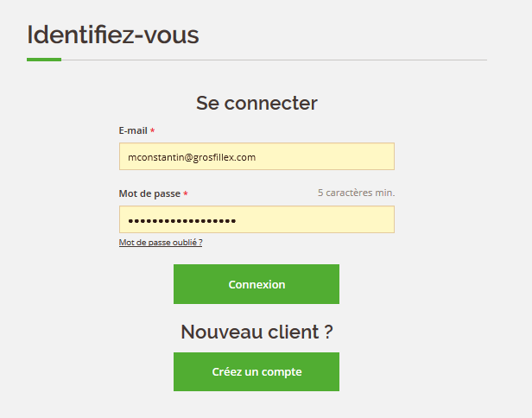Image resolution: width=532 pixels, height=418 pixels.
Task: Click the red asterisk beside Mot de passe
Action: (x=186, y=193)
